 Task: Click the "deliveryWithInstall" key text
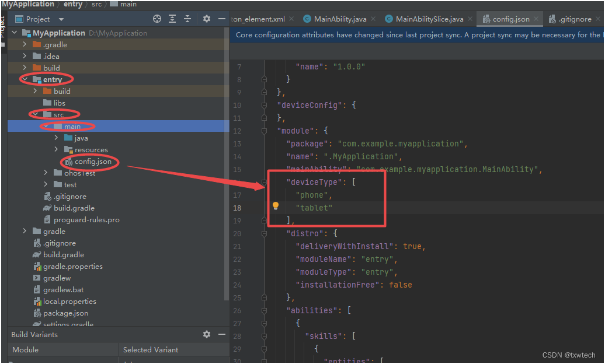coord(345,246)
